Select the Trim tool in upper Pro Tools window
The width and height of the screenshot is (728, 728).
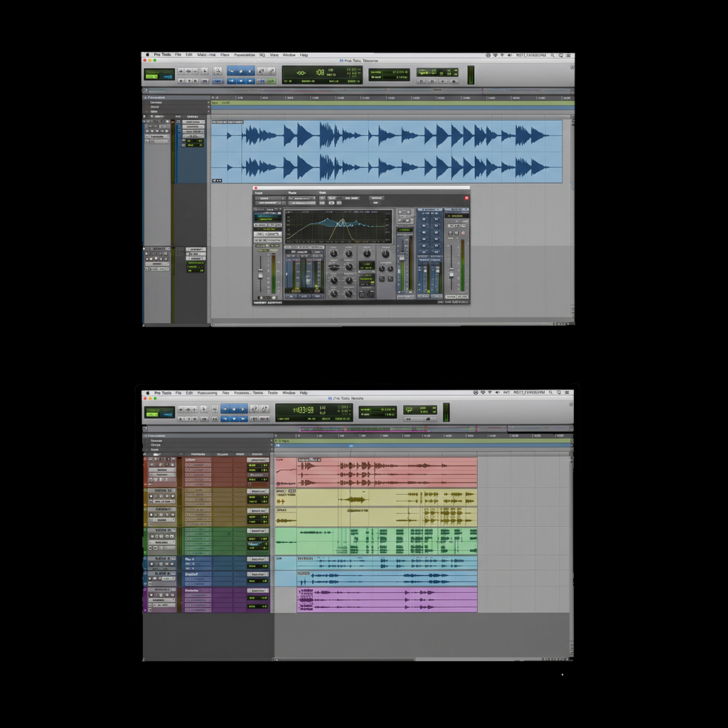232,72
